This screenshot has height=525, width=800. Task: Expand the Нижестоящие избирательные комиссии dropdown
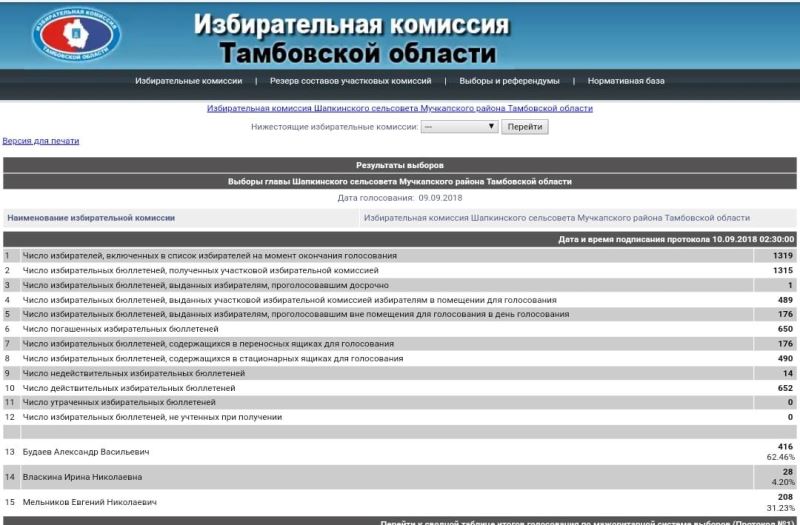point(459,127)
